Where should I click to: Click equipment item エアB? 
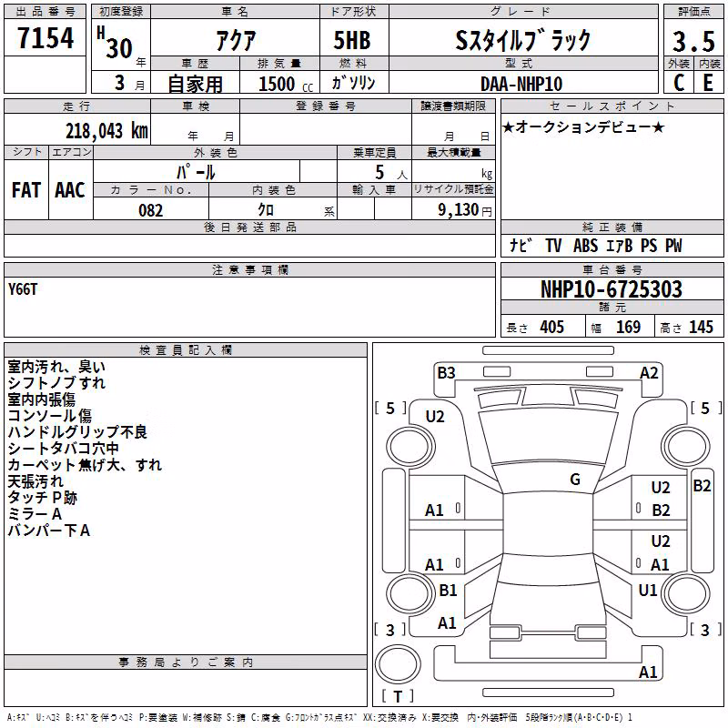(x=620, y=246)
